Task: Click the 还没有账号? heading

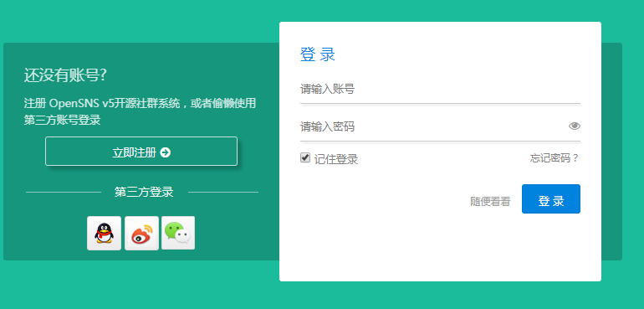Action: coord(65,75)
